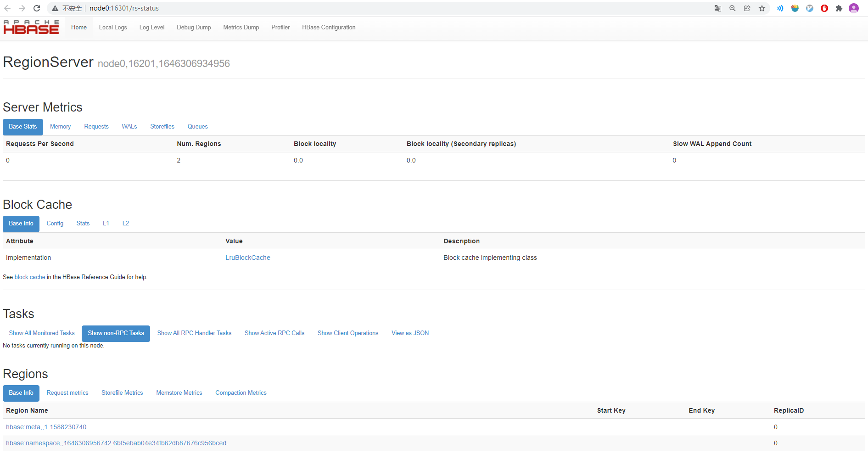Follow the LruBlockCache link
This screenshot has height=454, width=868.
[248, 258]
